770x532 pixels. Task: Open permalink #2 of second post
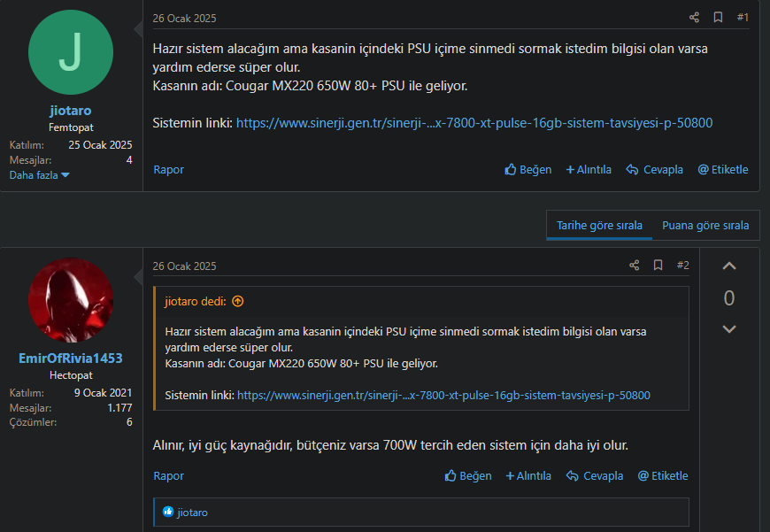pos(682,266)
